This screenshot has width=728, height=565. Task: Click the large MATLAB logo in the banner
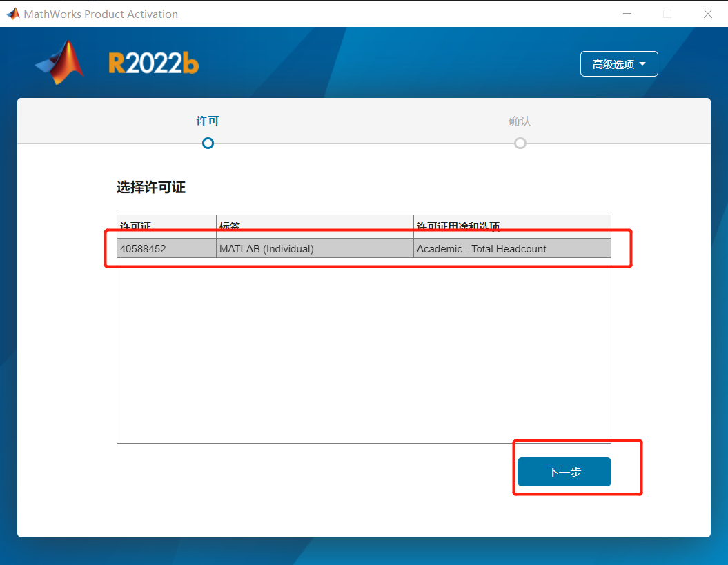(61, 63)
